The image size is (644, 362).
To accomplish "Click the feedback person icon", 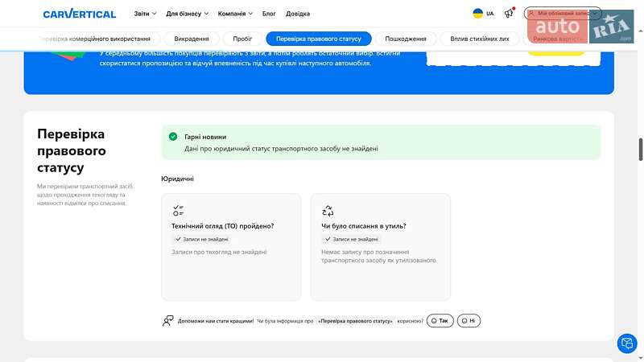I will coord(167,320).
